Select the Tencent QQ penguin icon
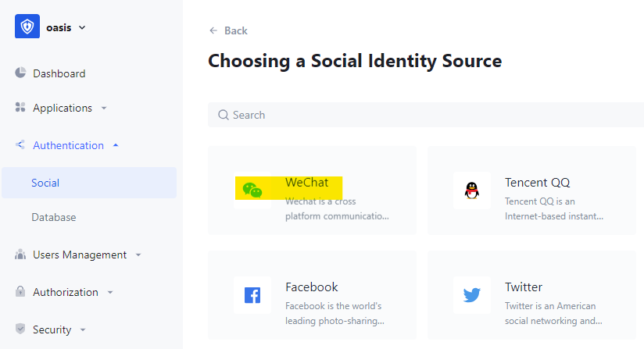The width and height of the screenshot is (644, 349). [471, 191]
